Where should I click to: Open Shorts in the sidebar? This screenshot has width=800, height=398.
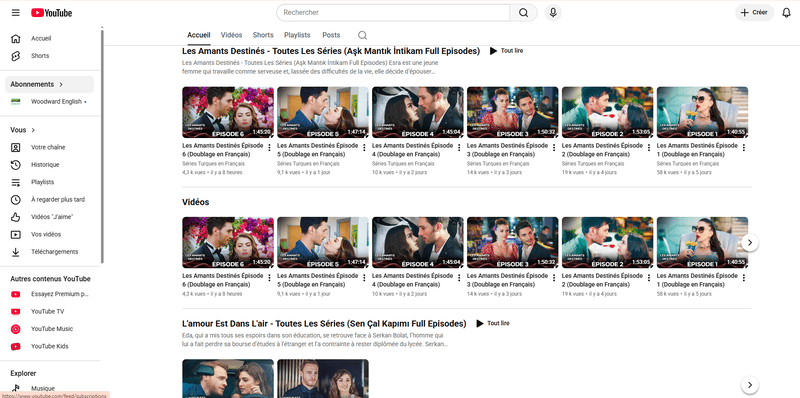pyautogui.click(x=49, y=56)
